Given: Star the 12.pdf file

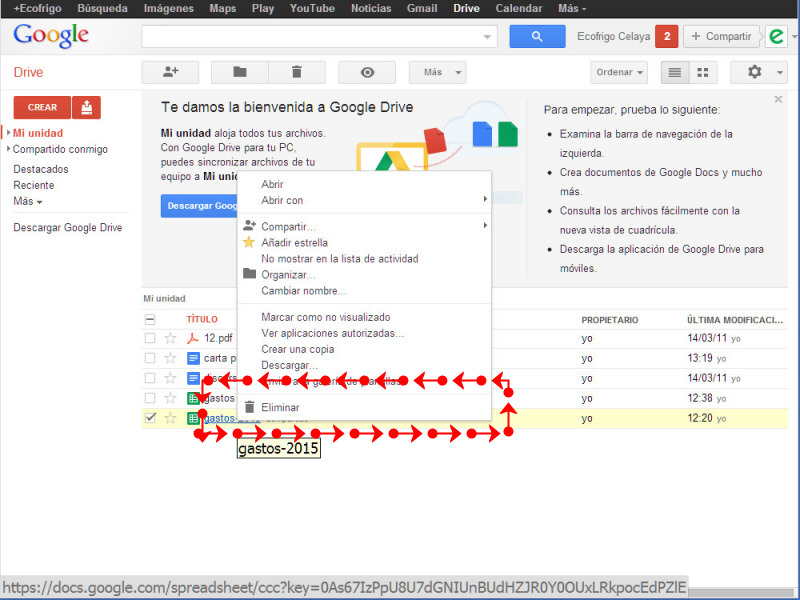Looking at the screenshot, I should [x=170, y=338].
